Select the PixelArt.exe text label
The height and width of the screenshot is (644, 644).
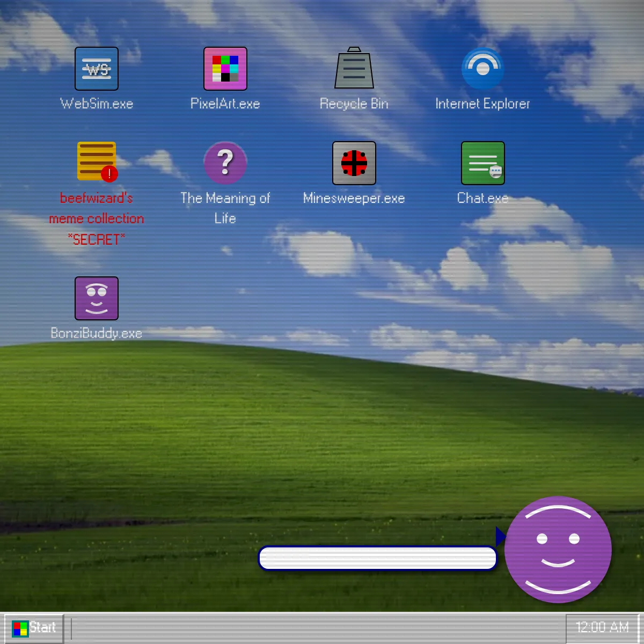[x=225, y=104]
